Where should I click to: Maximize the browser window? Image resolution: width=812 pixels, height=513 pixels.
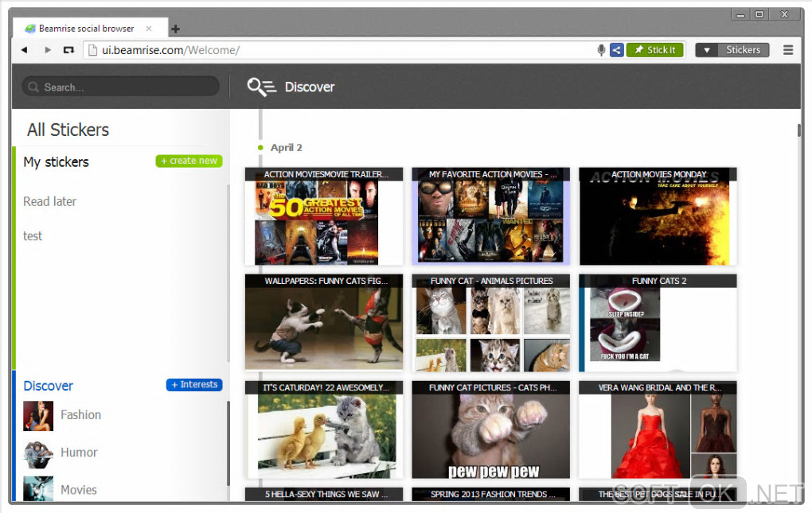(759, 14)
